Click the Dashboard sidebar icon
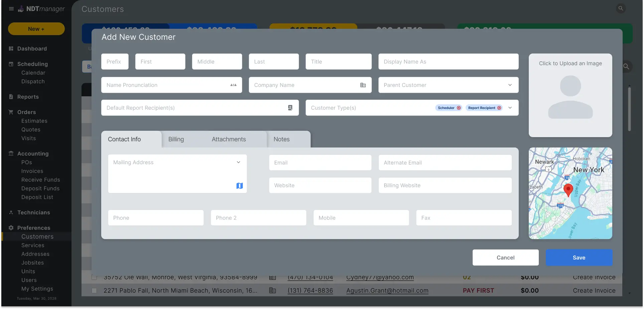Viewport: 644px width, 309px height. [11, 48]
